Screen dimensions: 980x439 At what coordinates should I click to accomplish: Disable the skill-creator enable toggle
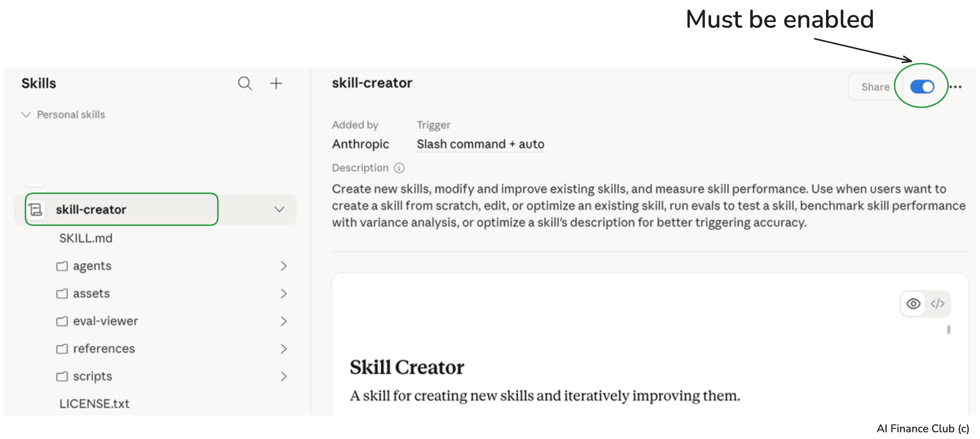(922, 87)
